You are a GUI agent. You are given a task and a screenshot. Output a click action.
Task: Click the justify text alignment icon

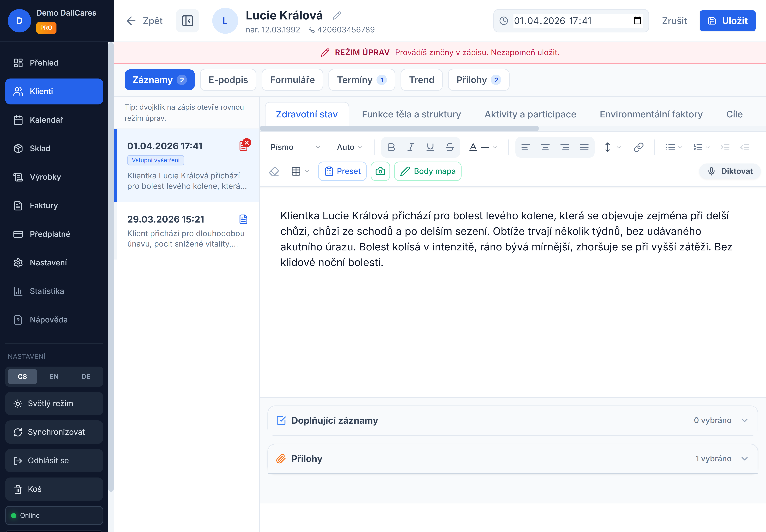[x=584, y=147]
